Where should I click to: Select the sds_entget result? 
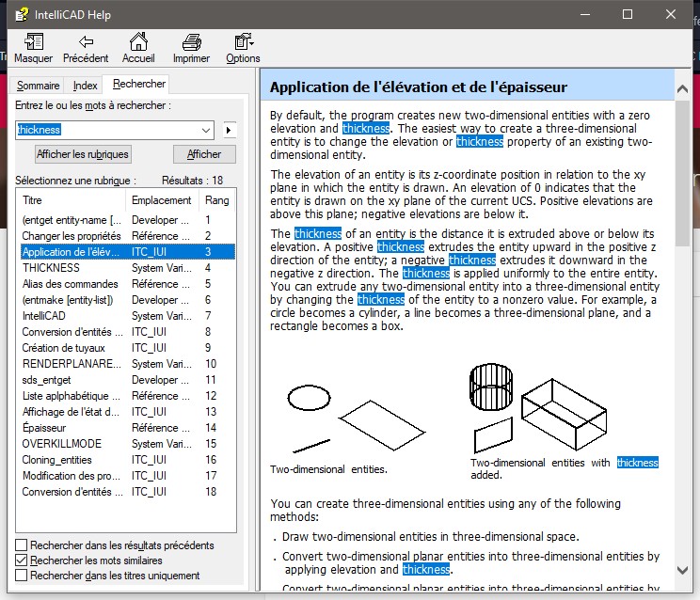point(128,380)
